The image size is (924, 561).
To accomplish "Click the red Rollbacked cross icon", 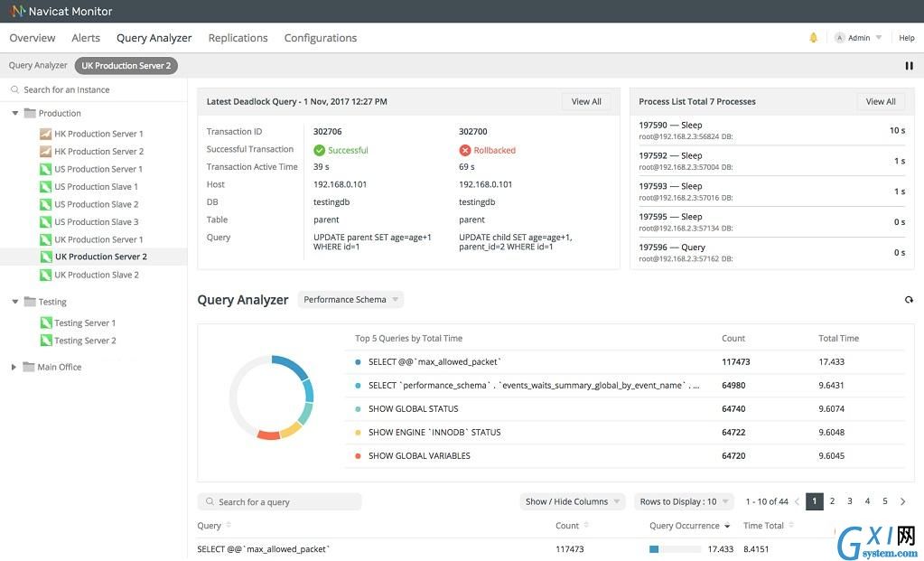I will [465, 150].
